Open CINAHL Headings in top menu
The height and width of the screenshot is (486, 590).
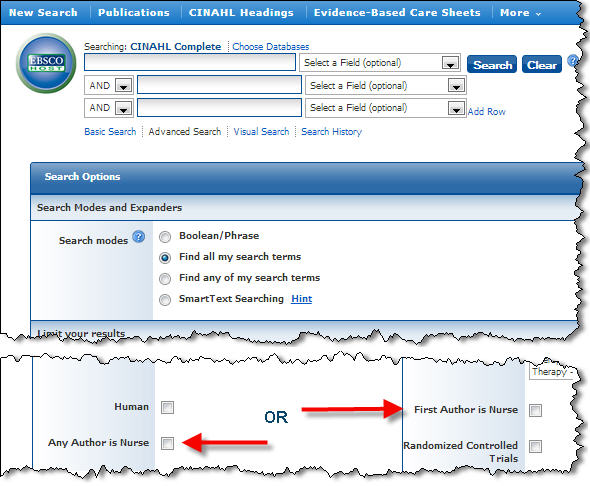tap(241, 12)
